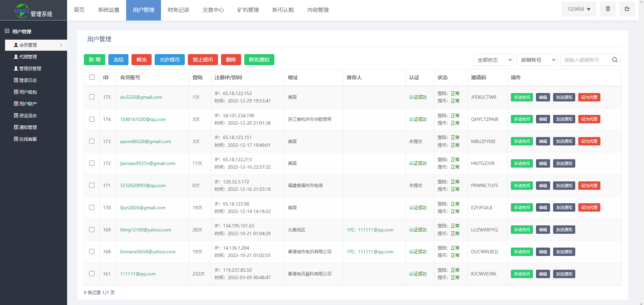Open the 矿机管理 top menu
Image resolution: width=644 pixels, height=305 pixels.
[248, 10]
